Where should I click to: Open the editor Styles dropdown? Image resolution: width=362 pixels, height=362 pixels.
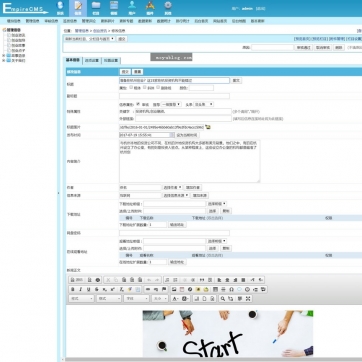pos(82,299)
